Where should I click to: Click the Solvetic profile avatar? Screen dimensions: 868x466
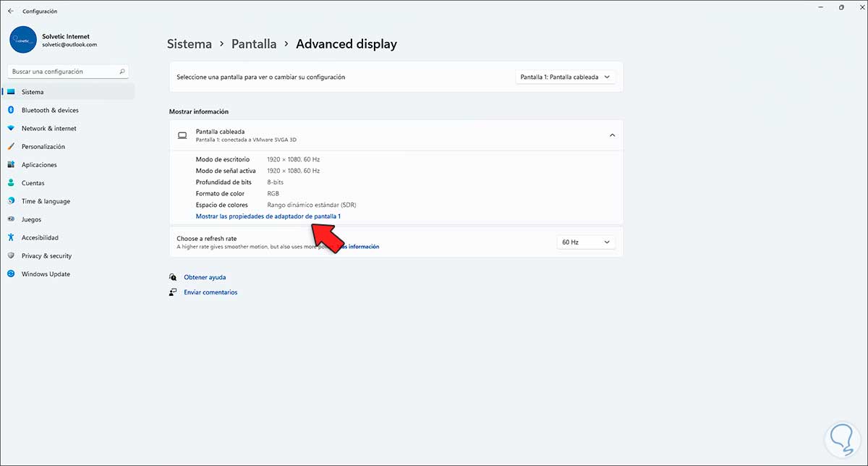pyautogui.click(x=23, y=40)
